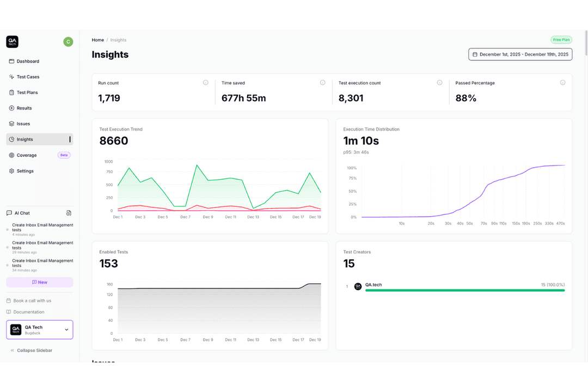588x392 pixels.
Task: Click the p95: 3m 46s text
Action: tap(356, 152)
